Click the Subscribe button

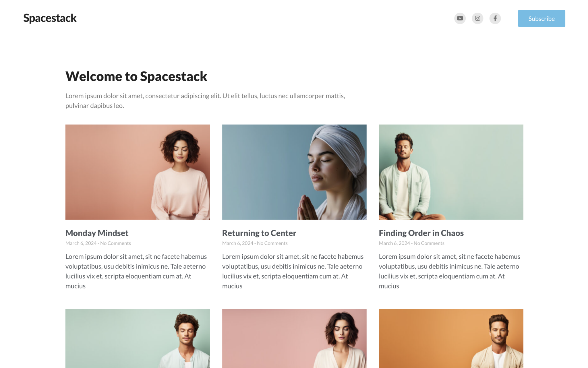tap(541, 18)
